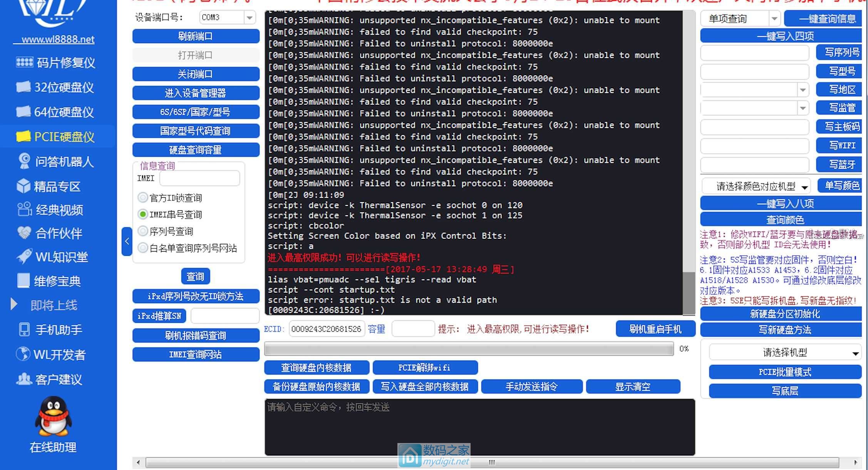868x470 pixels.
Task: Click the 精品专区 box icon
Action: (x=24, y=186)
